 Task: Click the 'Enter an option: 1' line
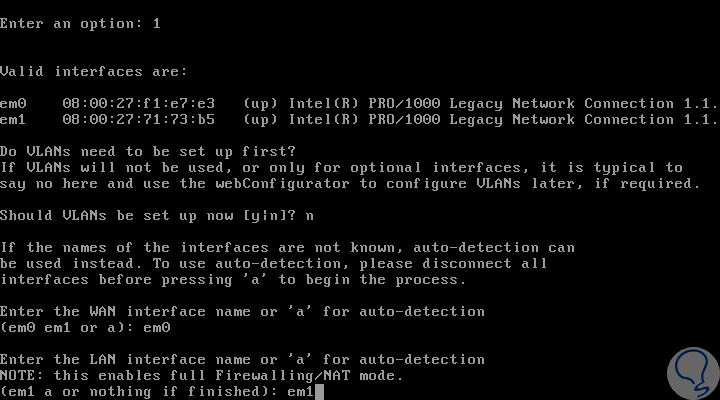(x=80, y=23)
